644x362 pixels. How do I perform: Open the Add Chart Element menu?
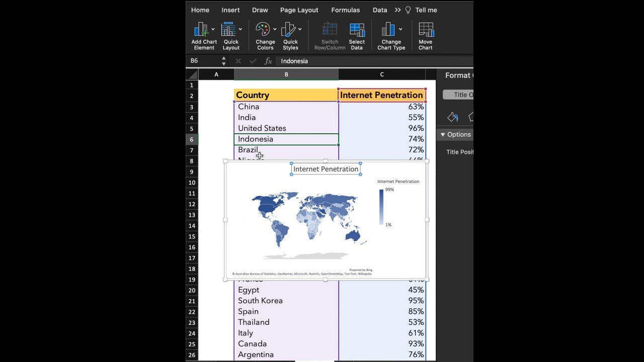point(204,36)
